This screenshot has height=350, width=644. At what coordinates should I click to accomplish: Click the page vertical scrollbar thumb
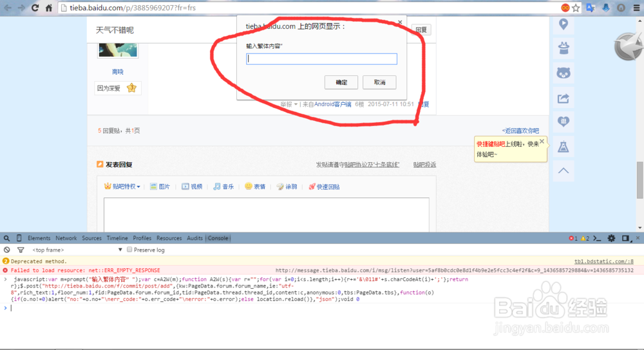[x=639, y=181]
